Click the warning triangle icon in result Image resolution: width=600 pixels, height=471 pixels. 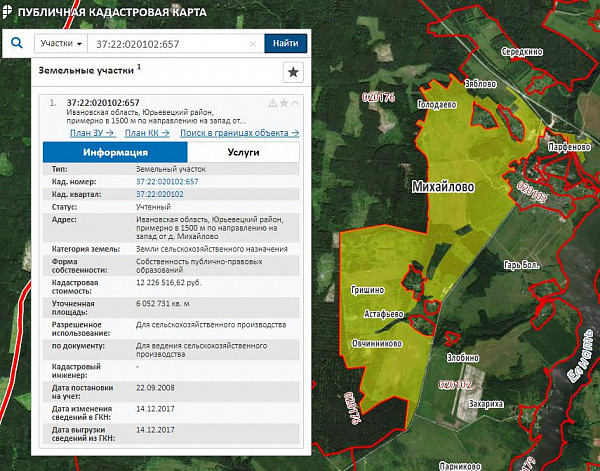click(x=273, y=103)
